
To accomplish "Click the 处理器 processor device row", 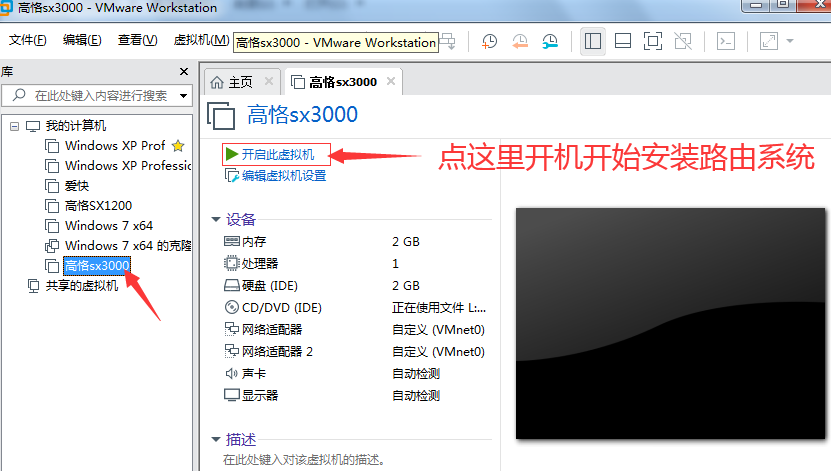I will coord(354,264).
